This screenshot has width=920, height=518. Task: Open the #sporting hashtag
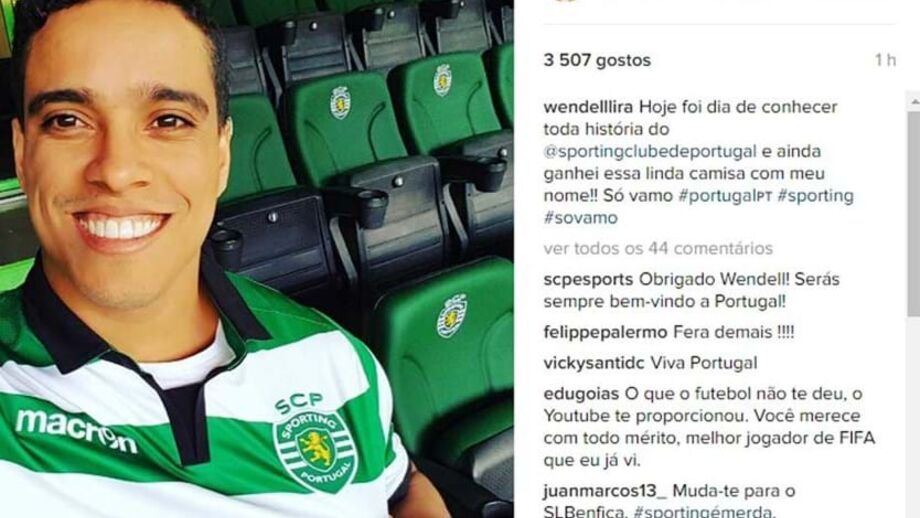pos(815,196)
